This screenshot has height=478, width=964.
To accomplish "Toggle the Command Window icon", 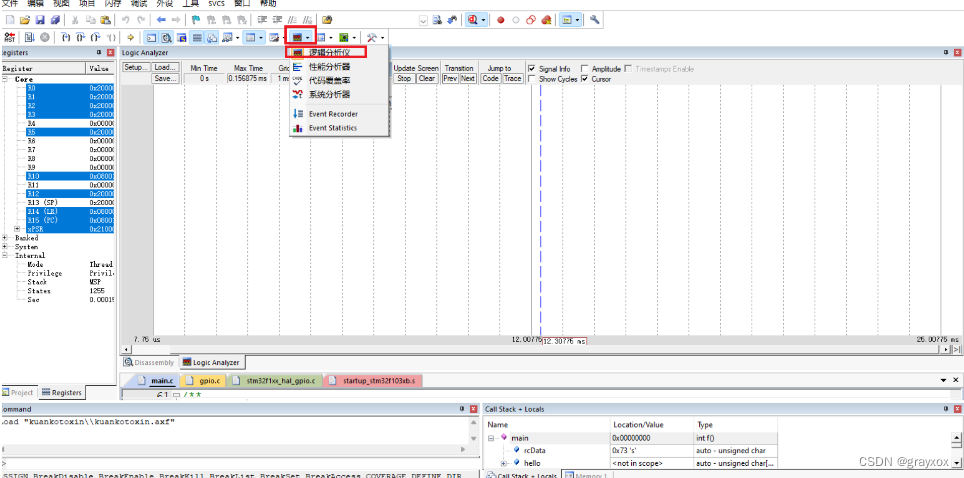I will click(151, 38).
